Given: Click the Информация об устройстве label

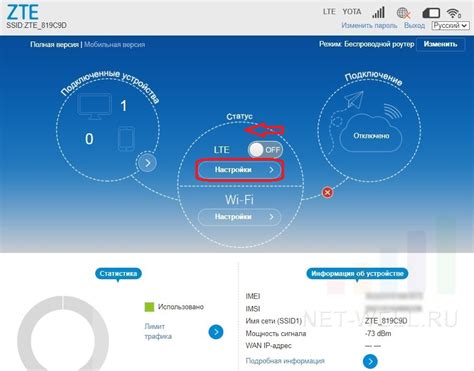Looking at the screenshot, I should click(357, 274).
